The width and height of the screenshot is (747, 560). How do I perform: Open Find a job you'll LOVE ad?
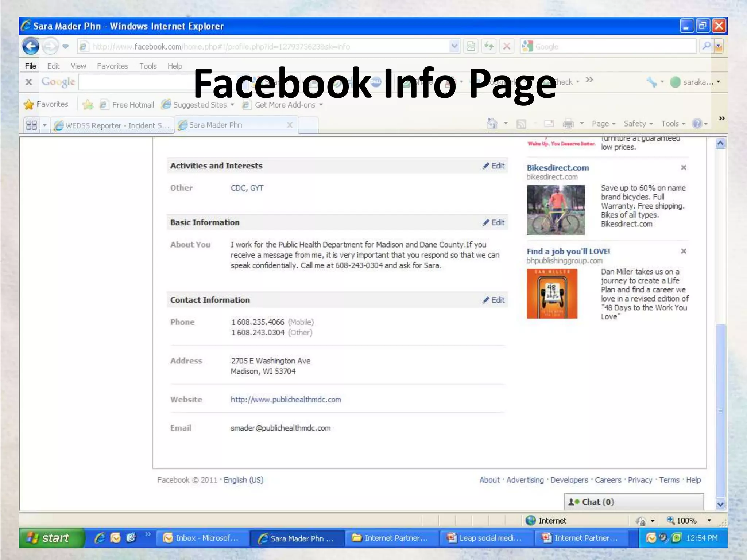pyautogui.click(x=568, y=251)
